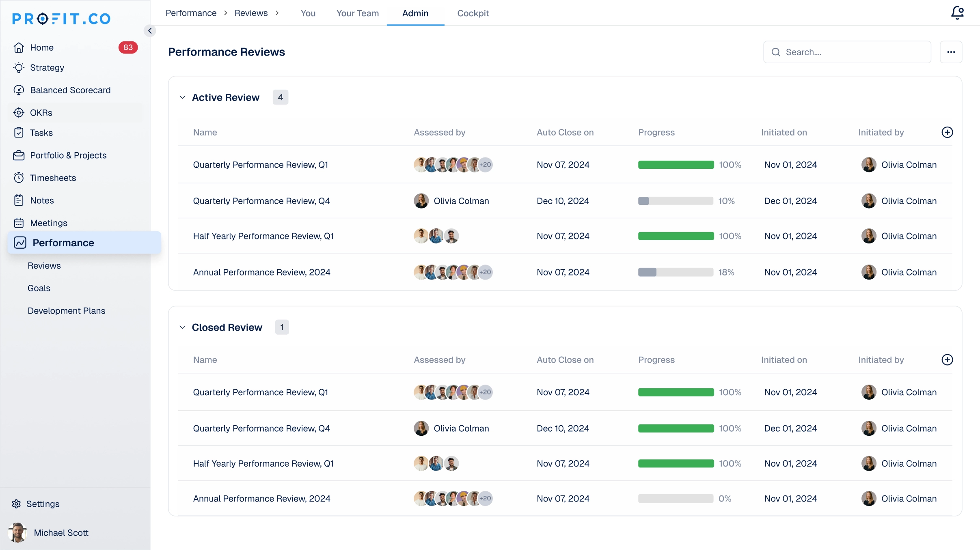Open Balanced Scorecard in the sidebar

tap(70, 90)
